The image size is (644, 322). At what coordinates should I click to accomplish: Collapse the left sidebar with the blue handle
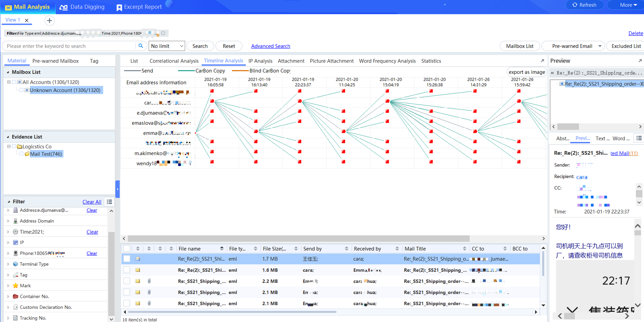[x=117, y=189]
